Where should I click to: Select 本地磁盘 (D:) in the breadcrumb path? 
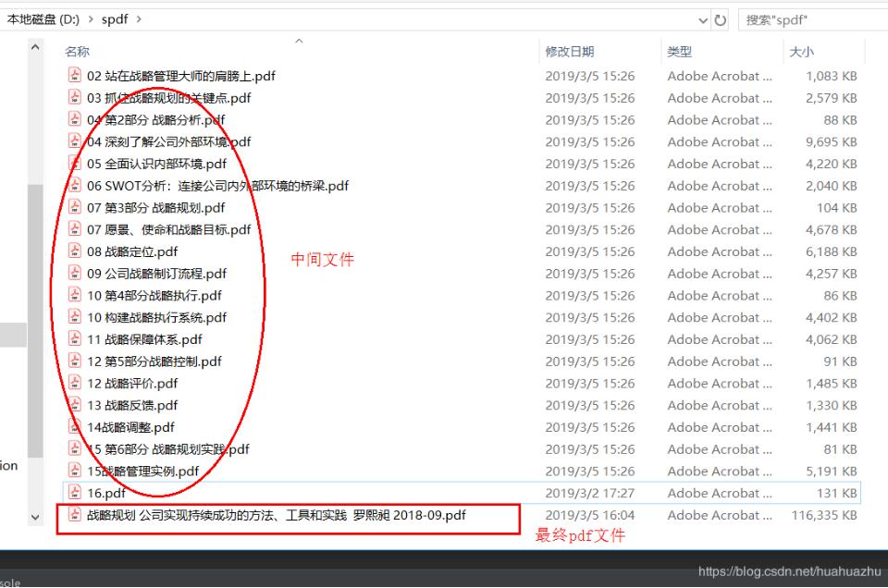[x=43, y=18]
